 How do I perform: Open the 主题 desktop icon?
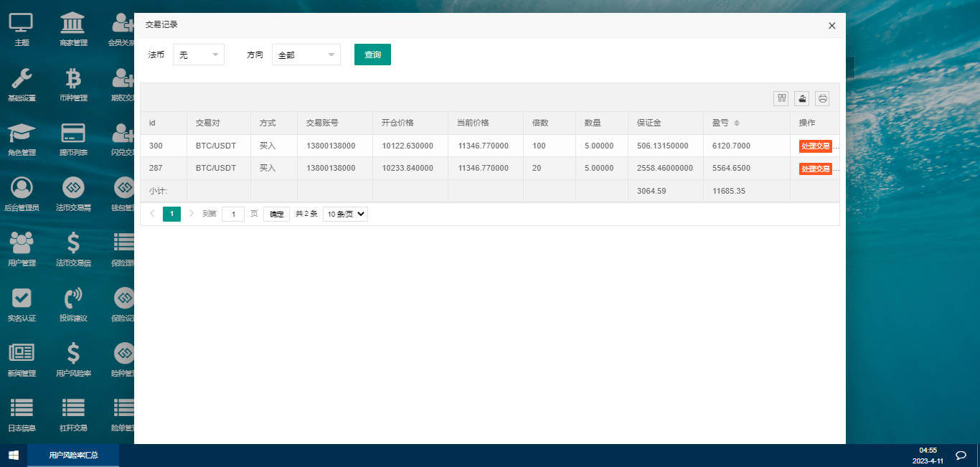[x=22, y=29]
